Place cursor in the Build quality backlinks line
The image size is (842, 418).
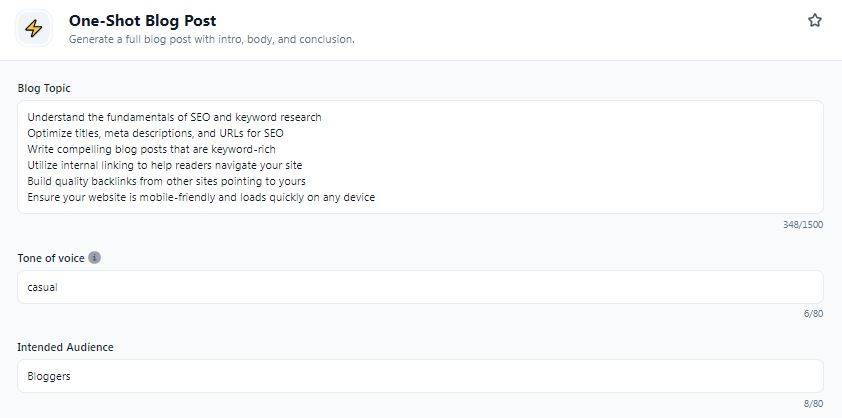pos(166,181)
